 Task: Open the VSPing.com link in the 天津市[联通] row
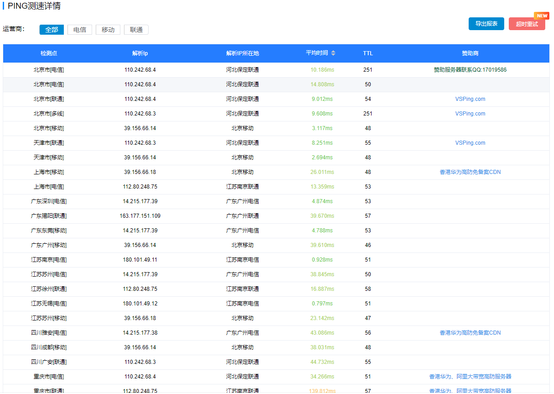coord(470,143)
